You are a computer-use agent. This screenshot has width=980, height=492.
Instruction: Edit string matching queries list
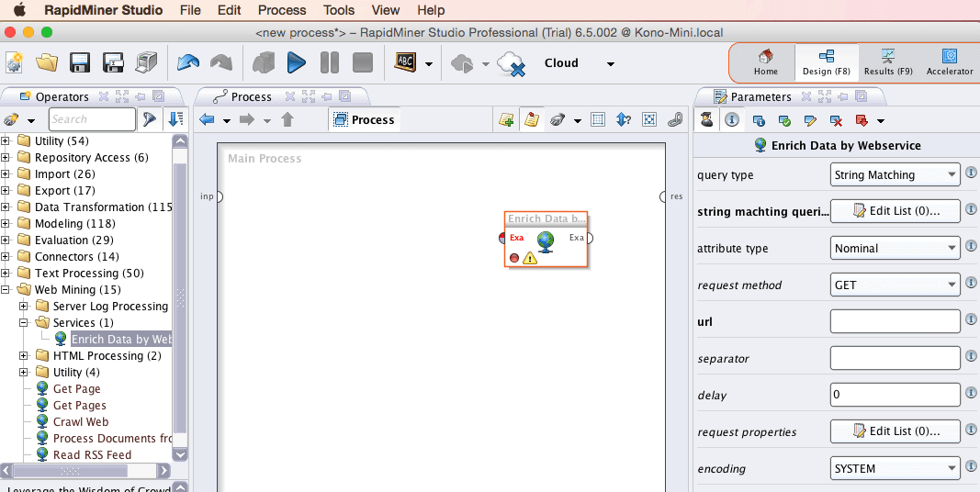click(895, 211)
